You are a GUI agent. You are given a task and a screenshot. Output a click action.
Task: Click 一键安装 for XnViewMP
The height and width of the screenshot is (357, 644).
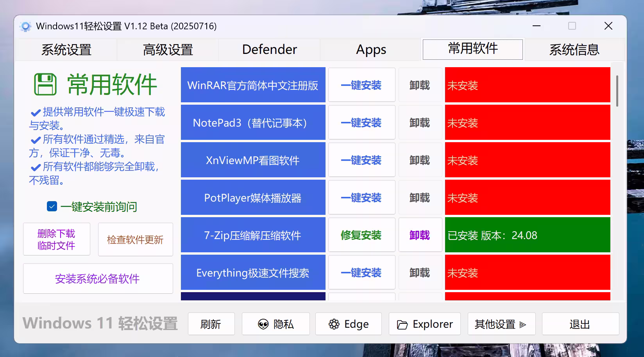pos(362,160)
